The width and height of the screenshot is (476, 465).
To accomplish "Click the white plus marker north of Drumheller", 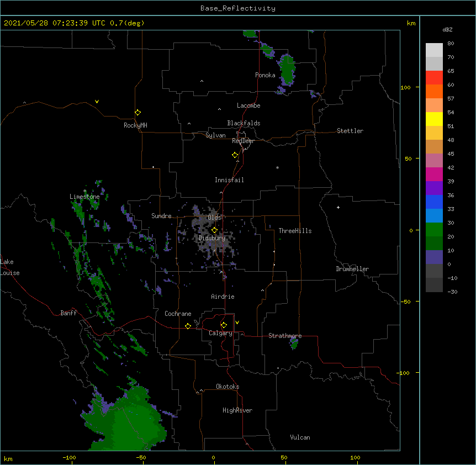I will point(338,207).
